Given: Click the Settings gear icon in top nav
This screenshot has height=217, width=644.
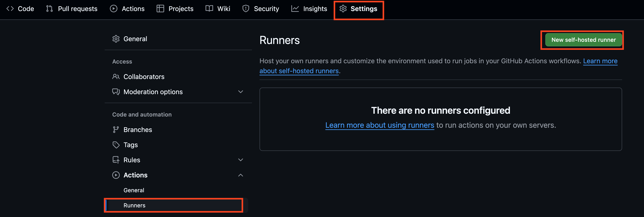Looking at the screenshot, I should pos(343,9).
